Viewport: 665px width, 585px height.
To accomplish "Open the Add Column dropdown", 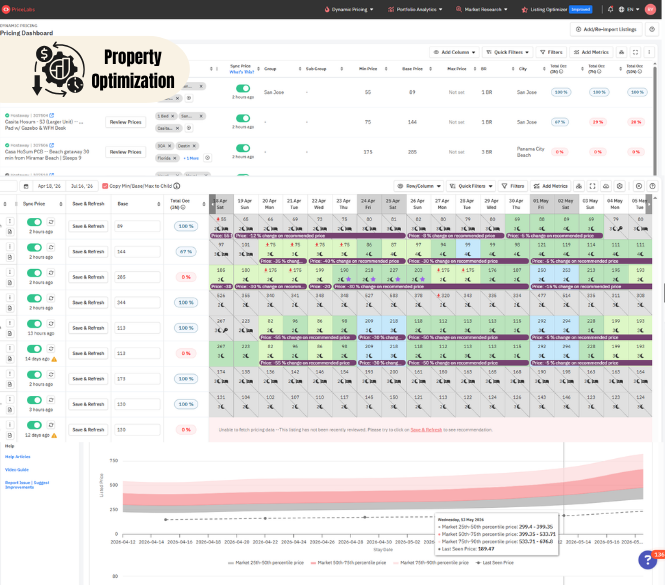I will (x=454, y=52).
